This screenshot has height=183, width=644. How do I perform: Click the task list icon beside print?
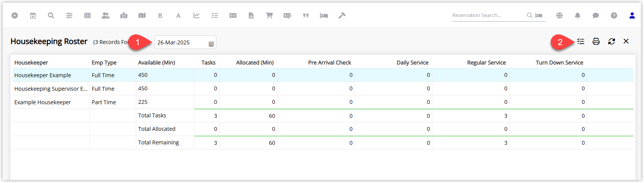581,41
